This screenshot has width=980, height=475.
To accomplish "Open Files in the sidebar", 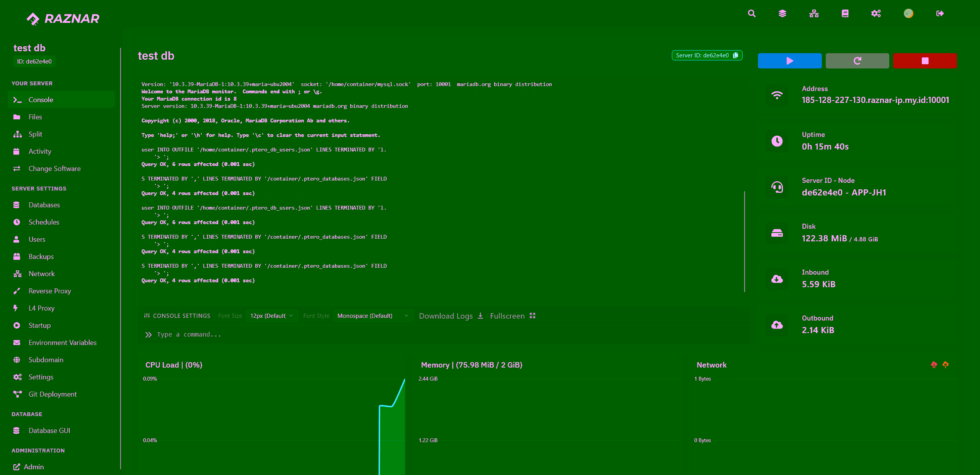I will 61,117.
